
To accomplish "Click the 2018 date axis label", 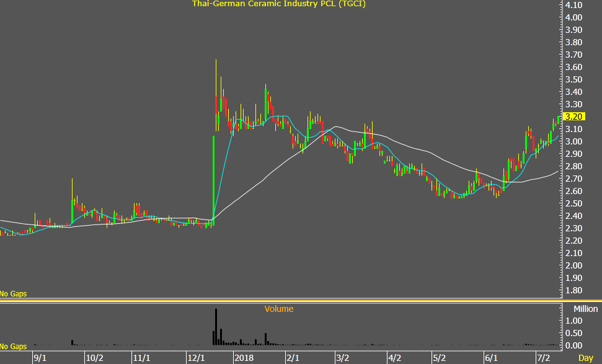I will click(244, 358).
